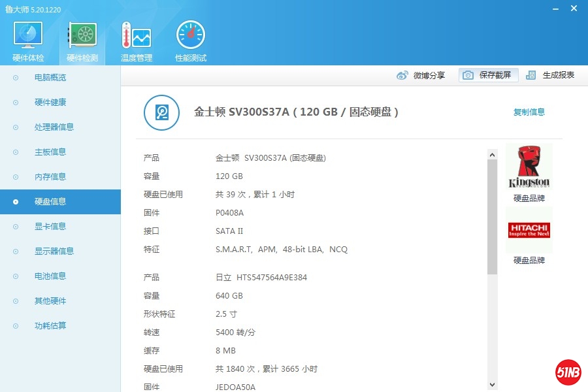Click the P0408A firmware value

[x=229, y=213]
